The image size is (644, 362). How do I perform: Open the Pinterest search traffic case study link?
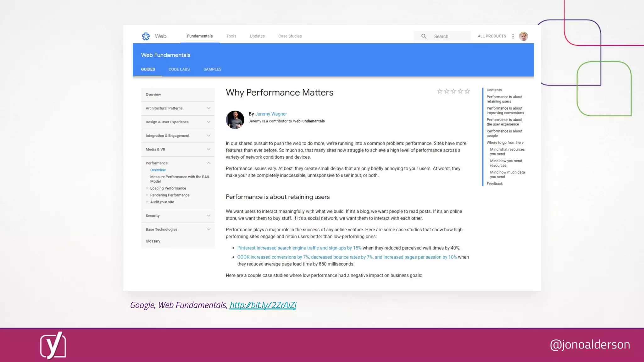pyautogui.click(x=299, y=248)
